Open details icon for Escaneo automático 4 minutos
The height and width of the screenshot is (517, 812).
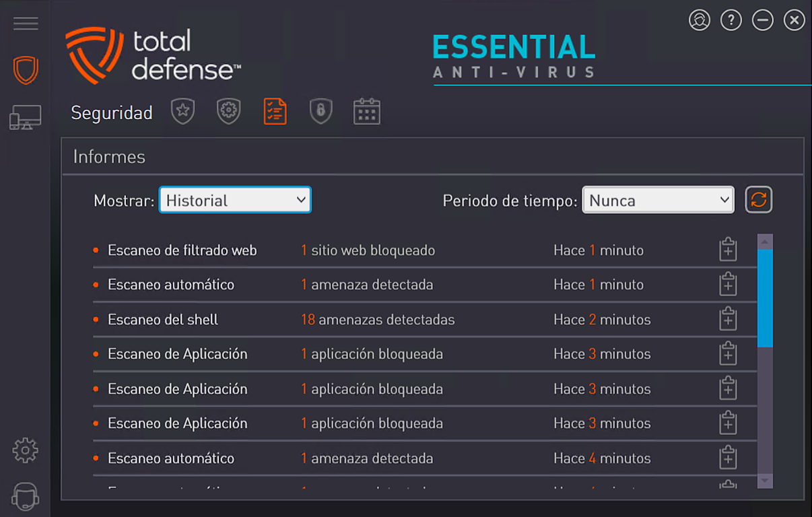coord(728,458)
